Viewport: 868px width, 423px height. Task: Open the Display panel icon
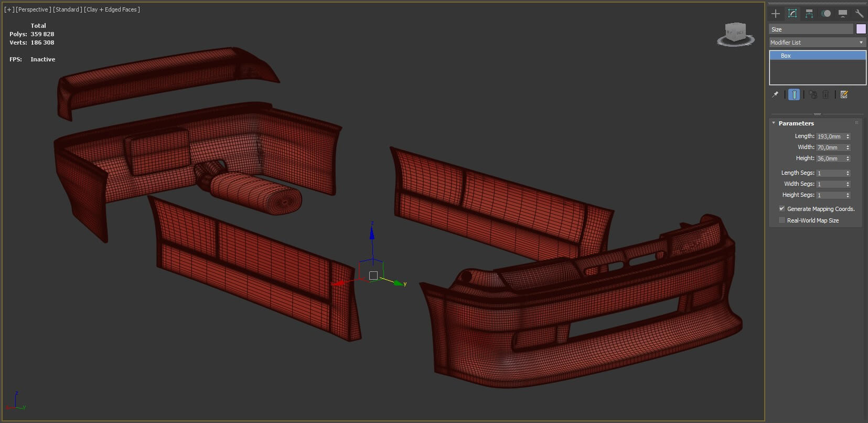pos(843,14)
